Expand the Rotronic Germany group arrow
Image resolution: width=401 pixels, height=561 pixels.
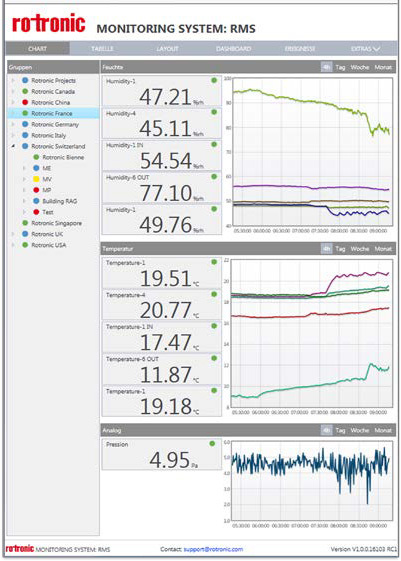pyautogui.click(x=13, y=125)
